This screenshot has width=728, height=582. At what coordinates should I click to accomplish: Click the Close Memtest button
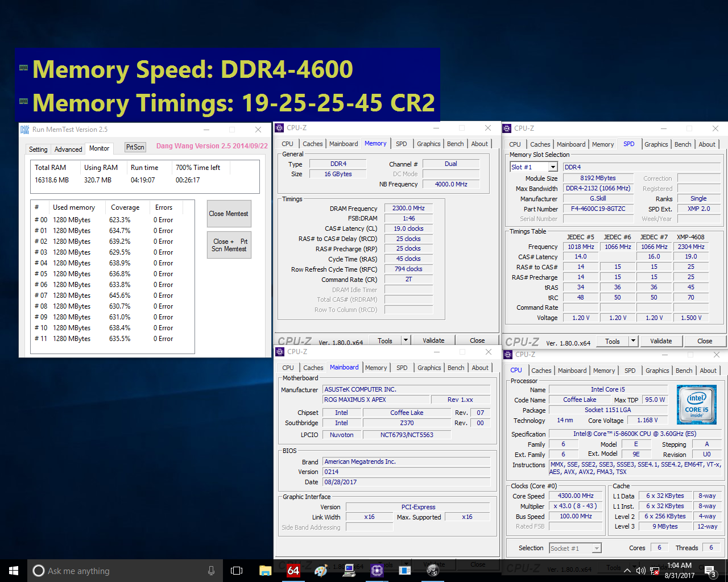pyautogui.click(x=229, y=213)
